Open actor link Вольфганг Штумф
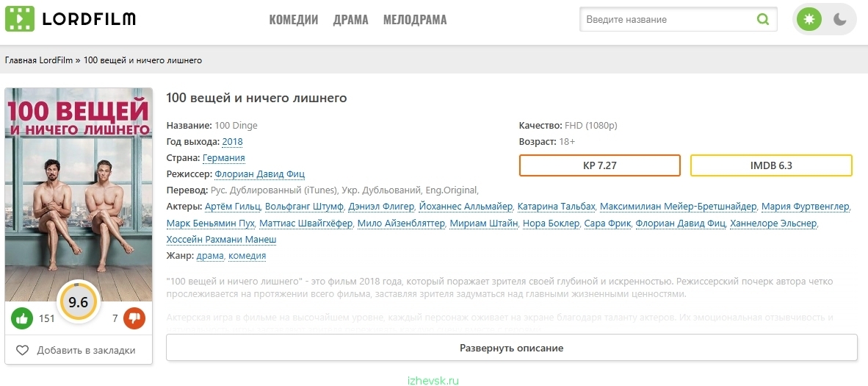The image size is (868, 386). tap(304, 207)
